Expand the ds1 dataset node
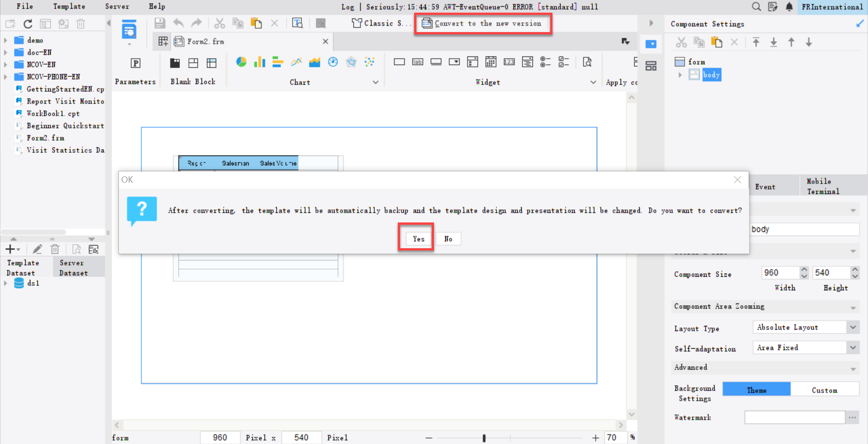The width and height of the screenshot is (868, 444). point(5,283)
